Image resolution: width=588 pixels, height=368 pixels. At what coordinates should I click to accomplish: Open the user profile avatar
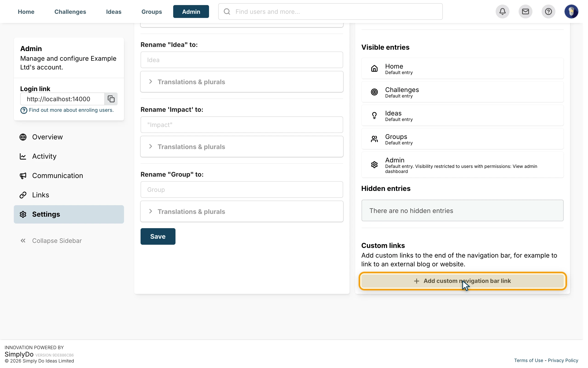571,11
